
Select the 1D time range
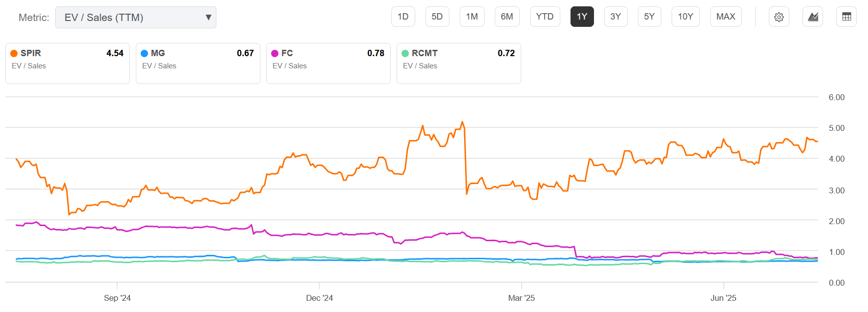(403, 16)
